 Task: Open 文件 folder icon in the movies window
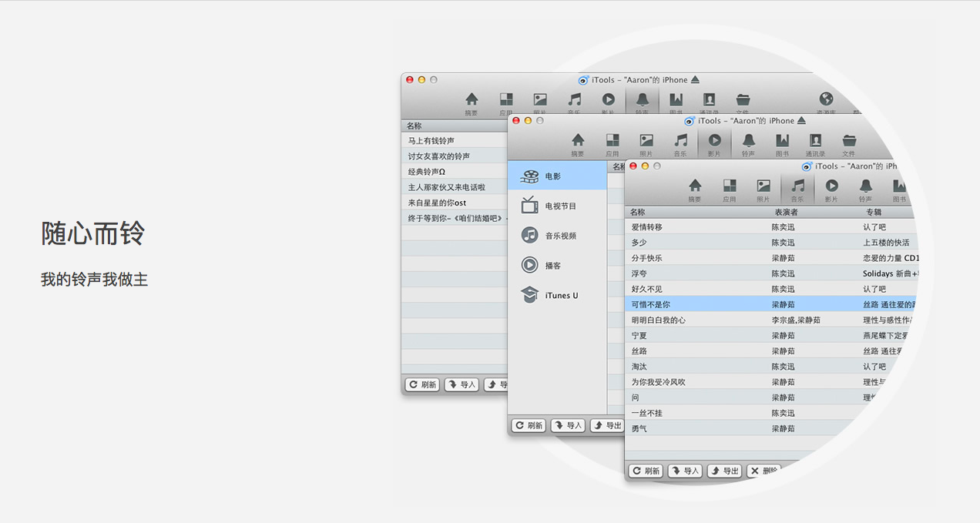click(x=849, y=140)
